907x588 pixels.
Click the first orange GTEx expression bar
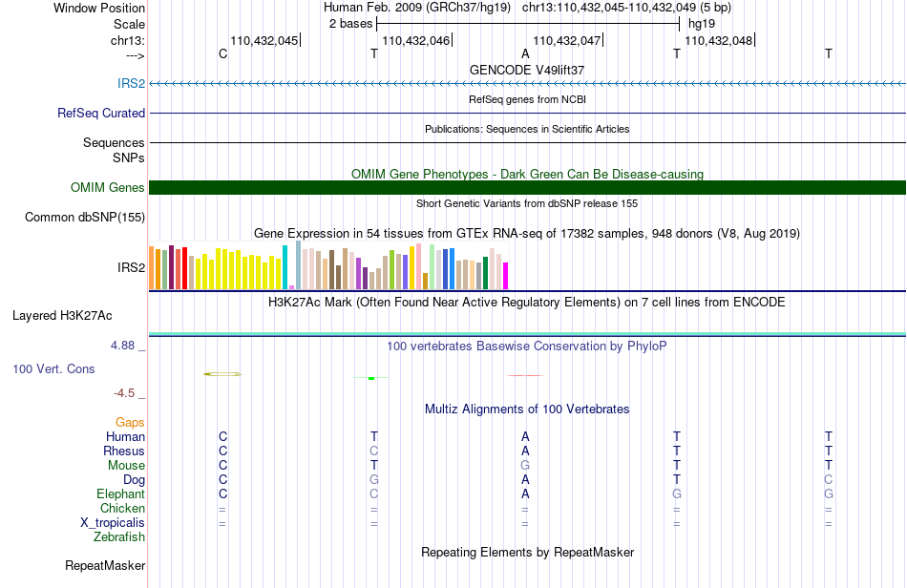pos(152,267)
